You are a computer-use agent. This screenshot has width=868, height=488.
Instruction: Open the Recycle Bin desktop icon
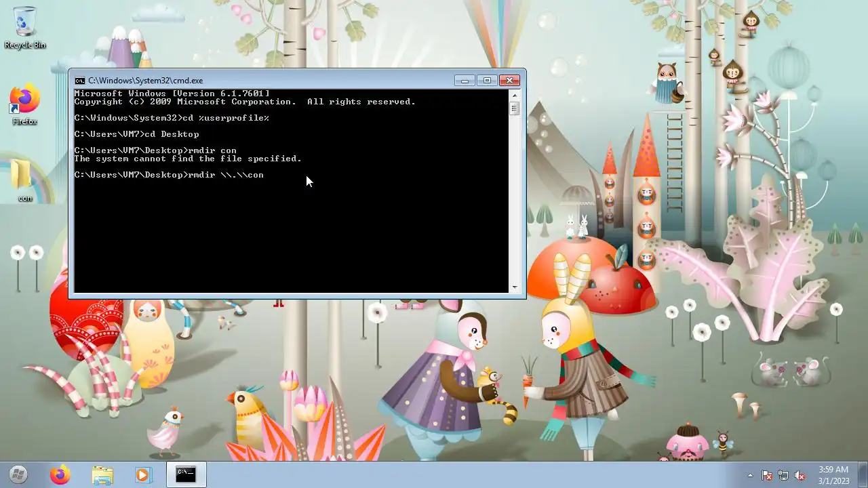coord(25,27)
